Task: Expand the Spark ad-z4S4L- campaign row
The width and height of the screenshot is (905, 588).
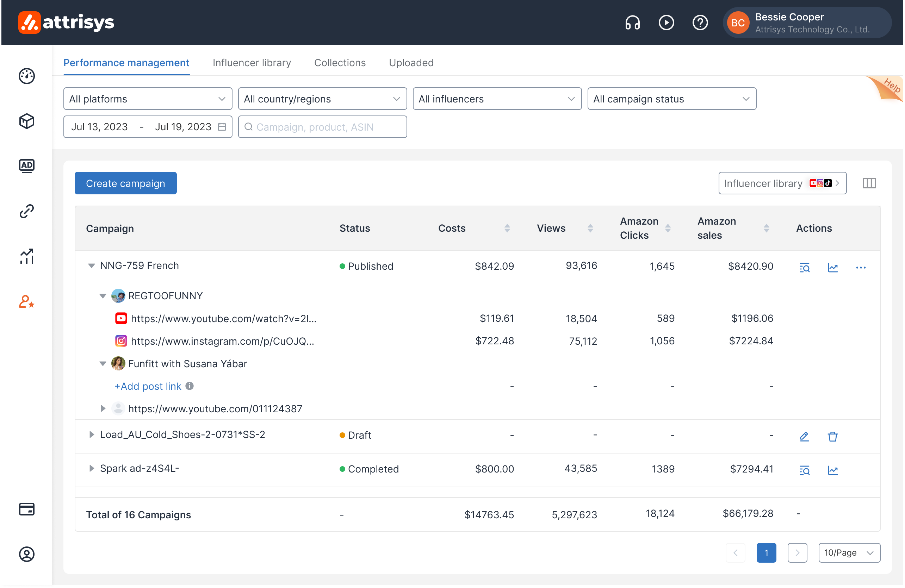Action: [91, 468]
